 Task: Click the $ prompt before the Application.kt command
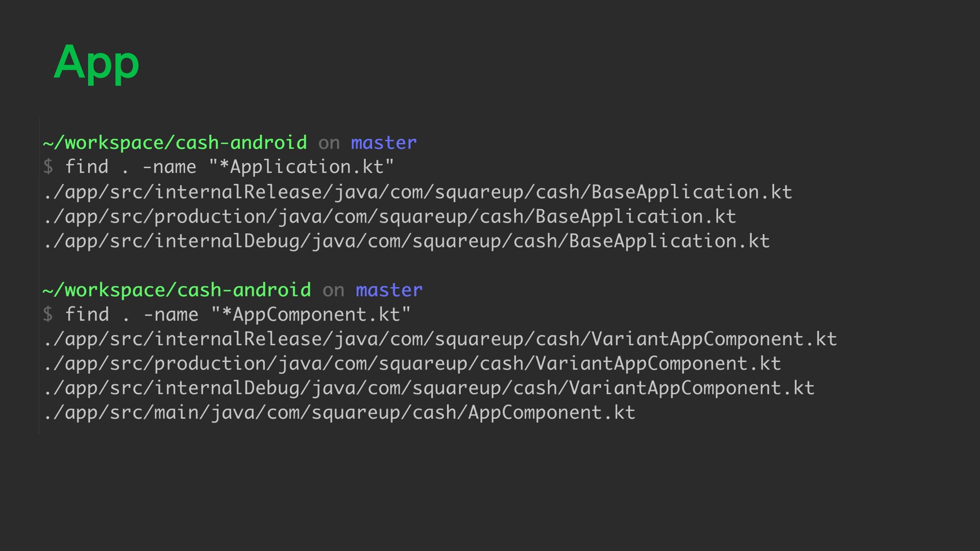(x=48, y=167)
